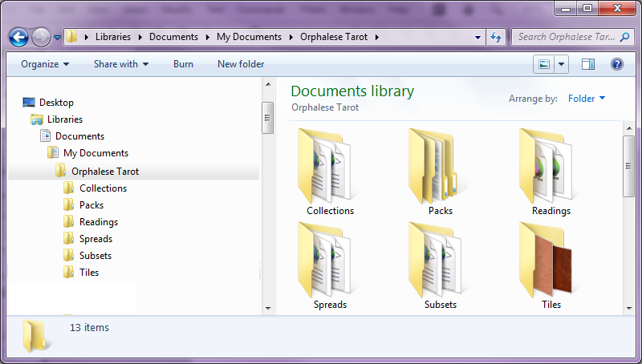642x364 pixels.
Task: Select Tiles in the navigation tree
Action: (x=81, y=273)
